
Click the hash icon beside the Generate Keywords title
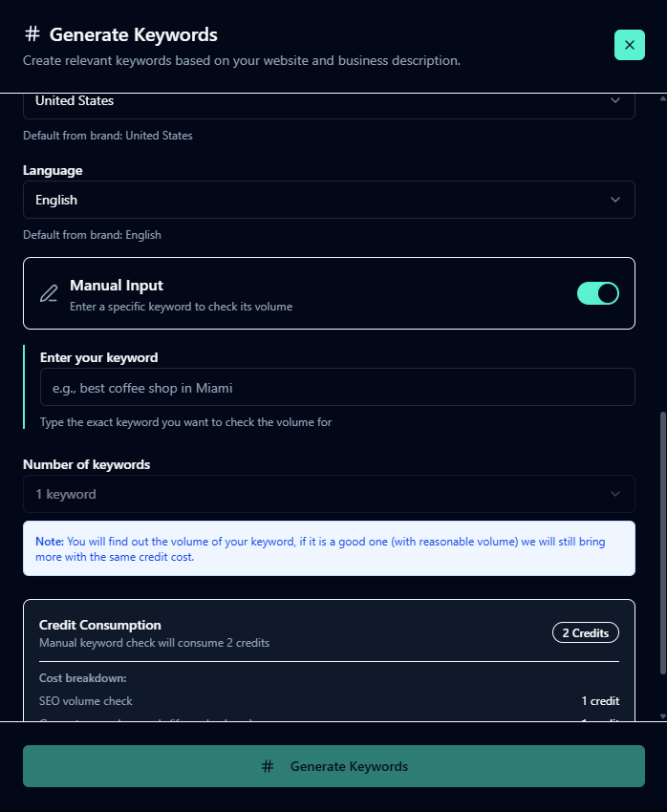coord(32,35)
